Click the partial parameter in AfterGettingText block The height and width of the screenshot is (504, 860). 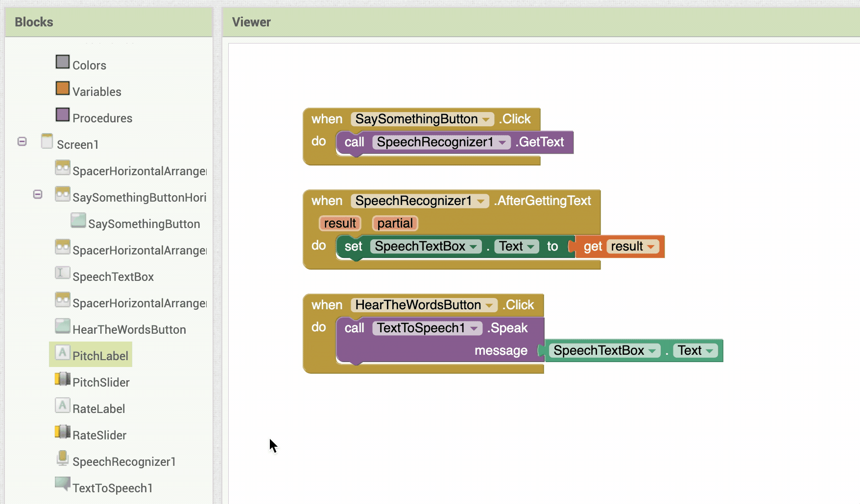point(395,223)
